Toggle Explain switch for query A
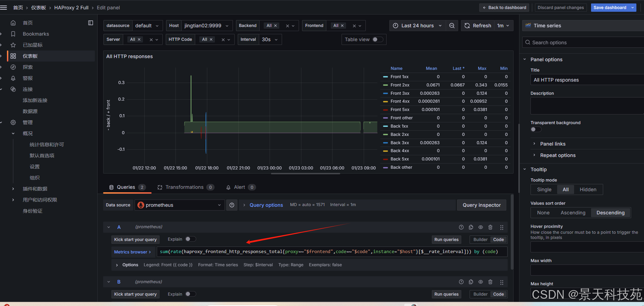644x306 pixels. 191,239
